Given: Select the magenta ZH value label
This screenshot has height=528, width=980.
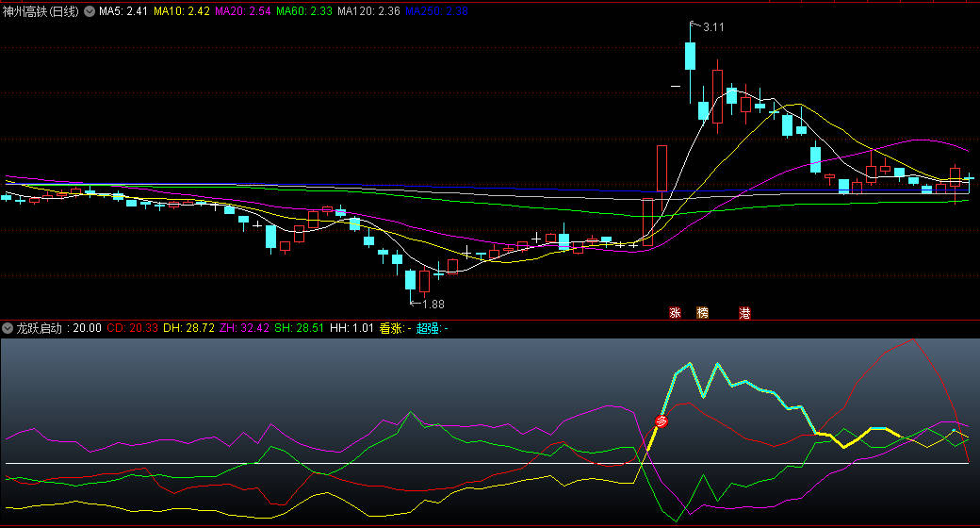Looking at the screenshot, I should (244, 328).
